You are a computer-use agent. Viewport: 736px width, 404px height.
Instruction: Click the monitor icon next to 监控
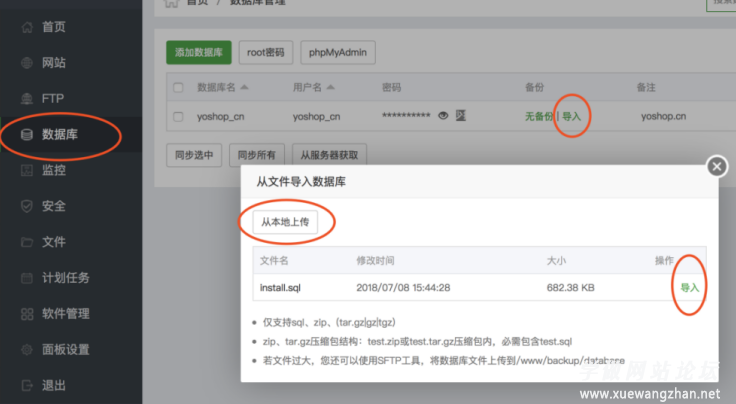[27, 170]
